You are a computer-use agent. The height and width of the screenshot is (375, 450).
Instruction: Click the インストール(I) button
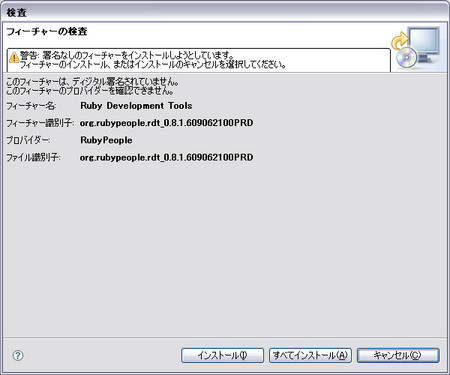coord(222,355)
